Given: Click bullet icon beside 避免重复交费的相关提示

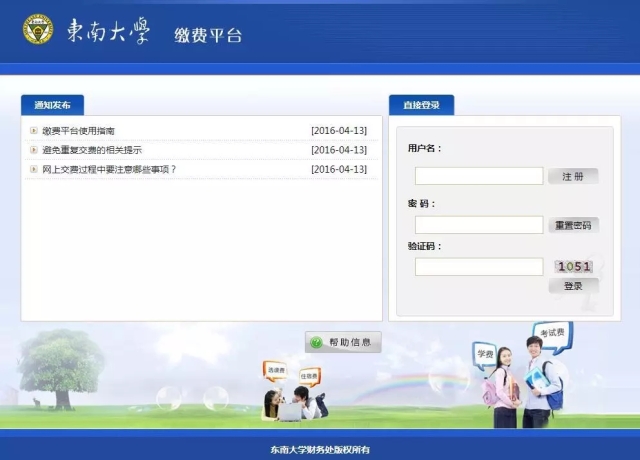Looking at the screenshot, I should pos(34,150).
